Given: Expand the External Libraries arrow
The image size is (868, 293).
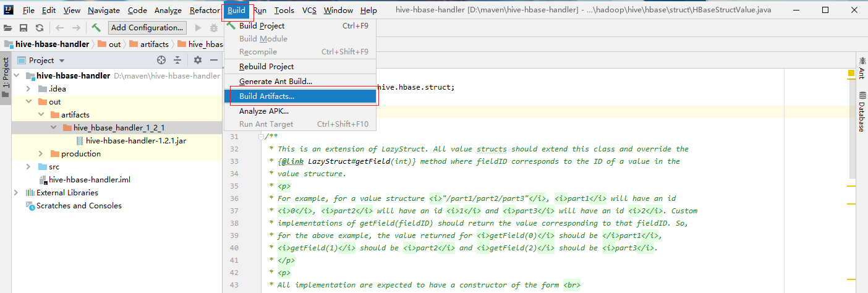Looking at the screenshot, I should pyautogui.click(x=16, y=193).
